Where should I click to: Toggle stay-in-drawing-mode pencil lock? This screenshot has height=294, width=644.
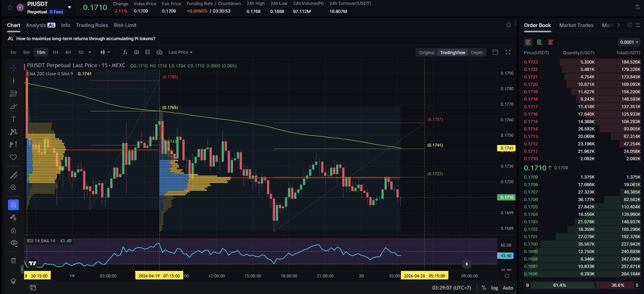[13, 218]
